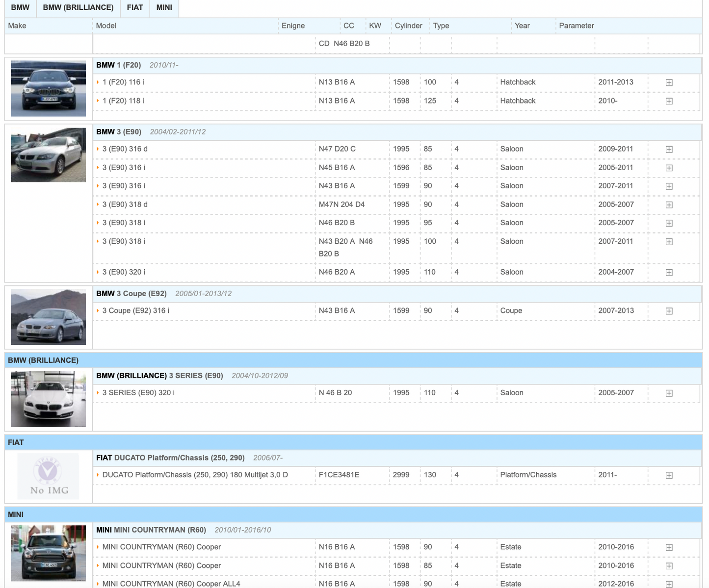Click the CC column header
The image size is (709, 588).
pos(349,26)
